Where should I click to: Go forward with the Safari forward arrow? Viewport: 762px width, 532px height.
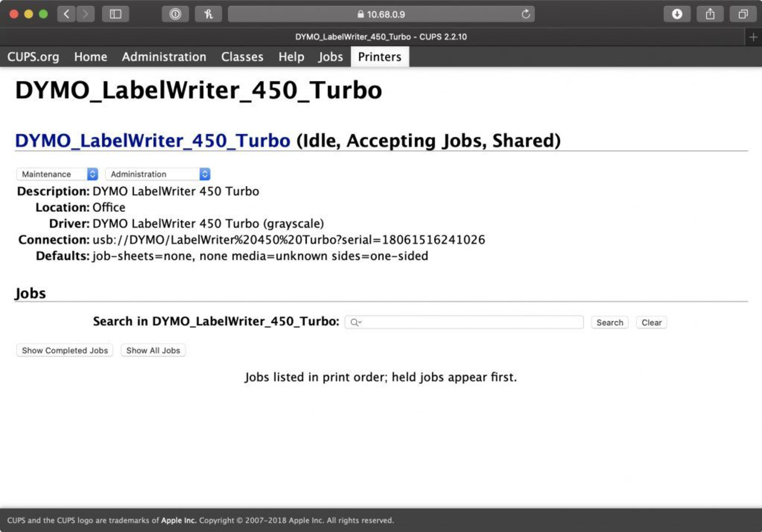click(86, 14)
